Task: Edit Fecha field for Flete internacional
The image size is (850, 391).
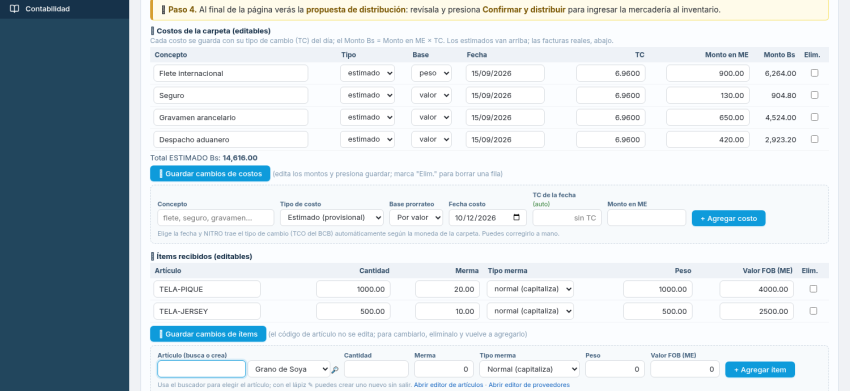Action: point(505,73)
